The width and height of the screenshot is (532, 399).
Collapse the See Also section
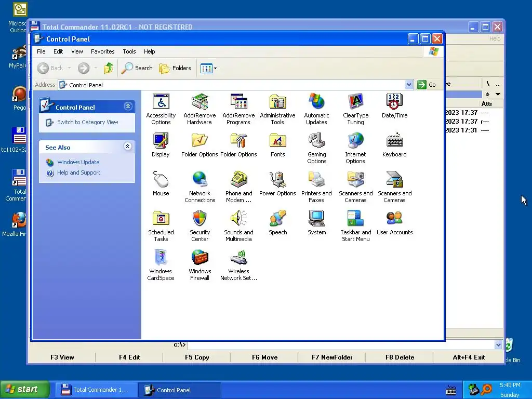128,147
